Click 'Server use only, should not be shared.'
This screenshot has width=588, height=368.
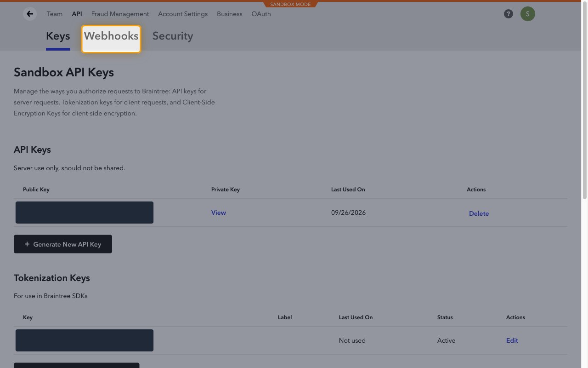pyautogui.click(x=69, y=168)
